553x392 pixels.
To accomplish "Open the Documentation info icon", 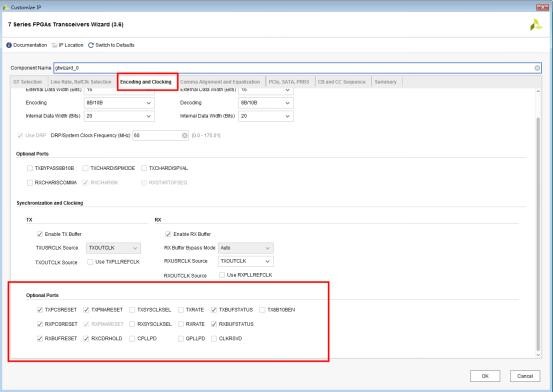I will pyautogui.click(x=9, y=45).
